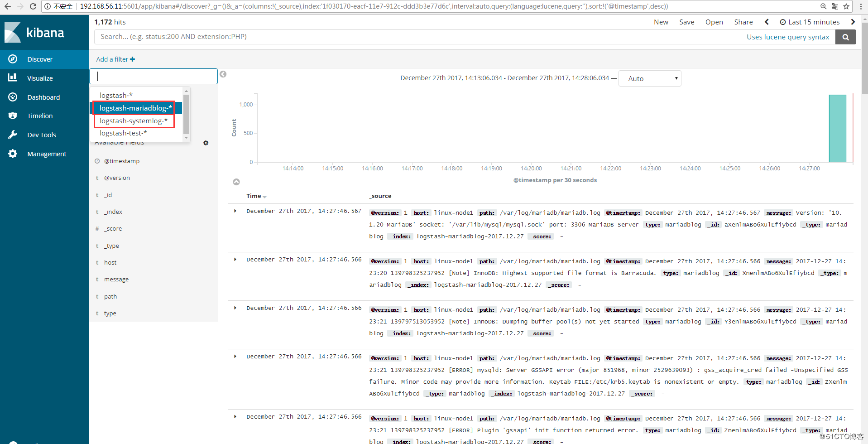Viewport: 868px width, 444px height.
Task: Select logstash-systemlog-* from the index list
Action: (x=134, y=121)
